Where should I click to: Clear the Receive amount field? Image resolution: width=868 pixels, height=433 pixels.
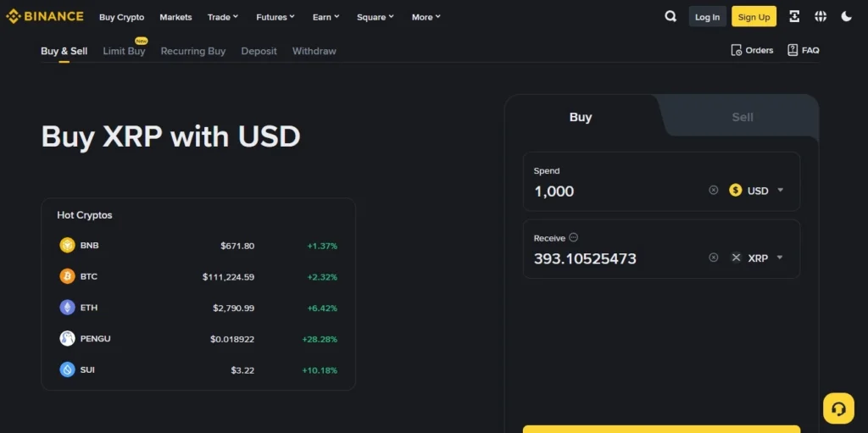pos(714,258)
